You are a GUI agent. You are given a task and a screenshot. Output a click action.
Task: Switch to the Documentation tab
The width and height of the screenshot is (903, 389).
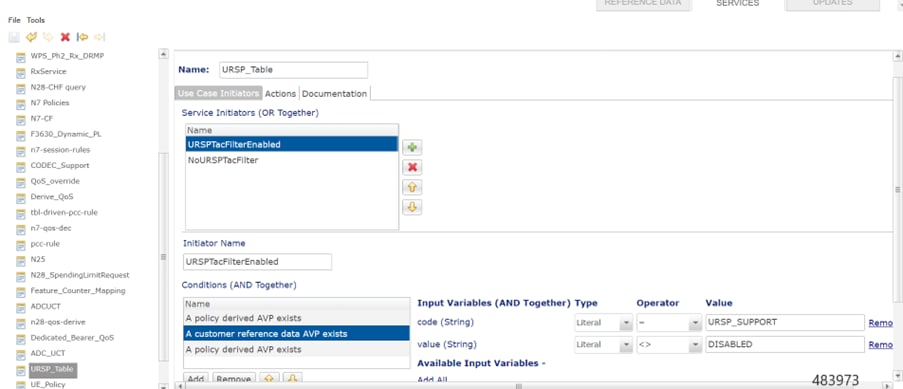pos(335,93)
